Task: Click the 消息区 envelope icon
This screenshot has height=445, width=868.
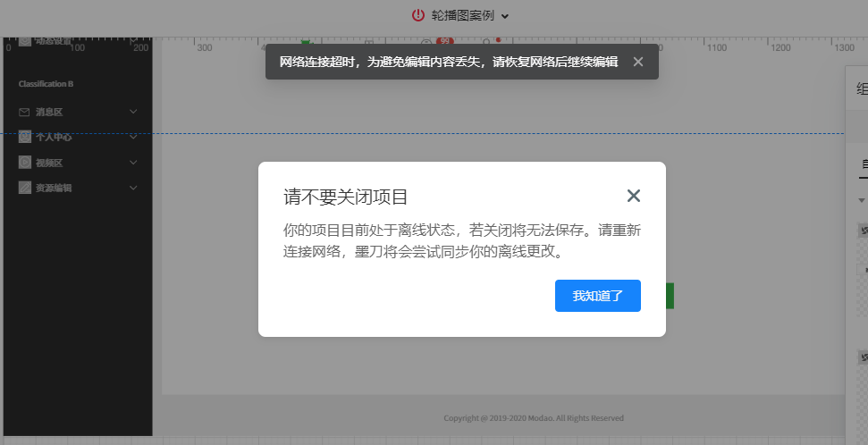Action: click(x=24, y=112)
